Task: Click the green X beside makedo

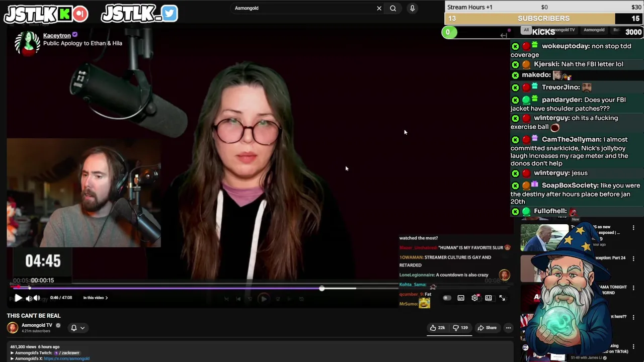Action: 515,75
